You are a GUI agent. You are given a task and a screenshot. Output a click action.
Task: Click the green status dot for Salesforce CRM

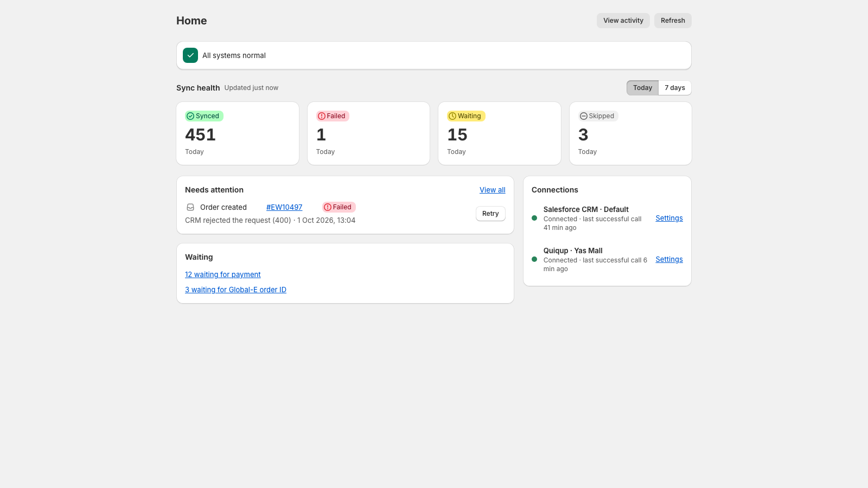(534, 218)
